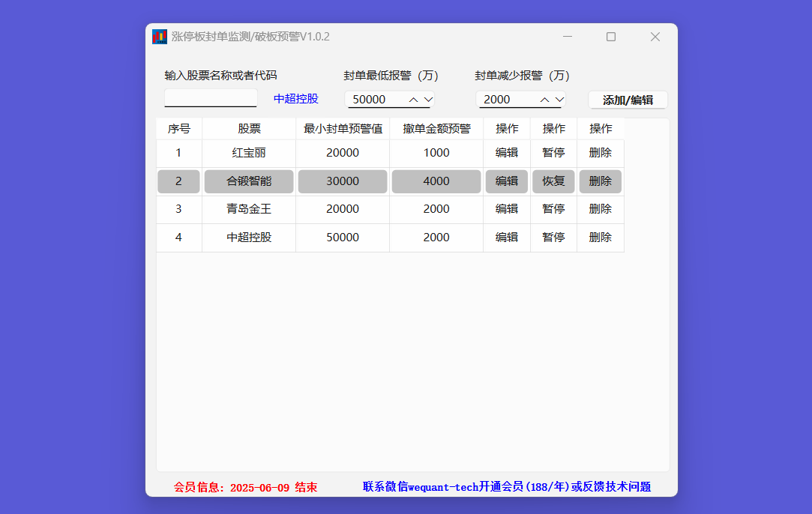Delete the 中超控股 entry in row 4

pyautogui.click(x=601, y=238)
